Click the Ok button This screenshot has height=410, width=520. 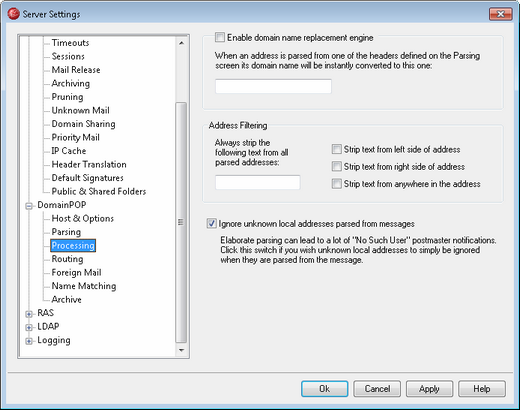[x=325, y=389]
